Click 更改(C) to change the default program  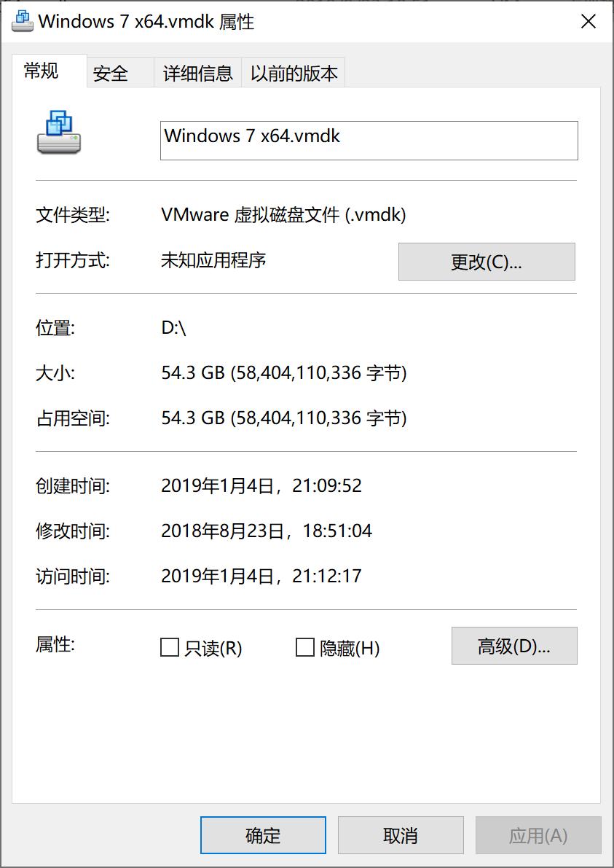[487, 262]
